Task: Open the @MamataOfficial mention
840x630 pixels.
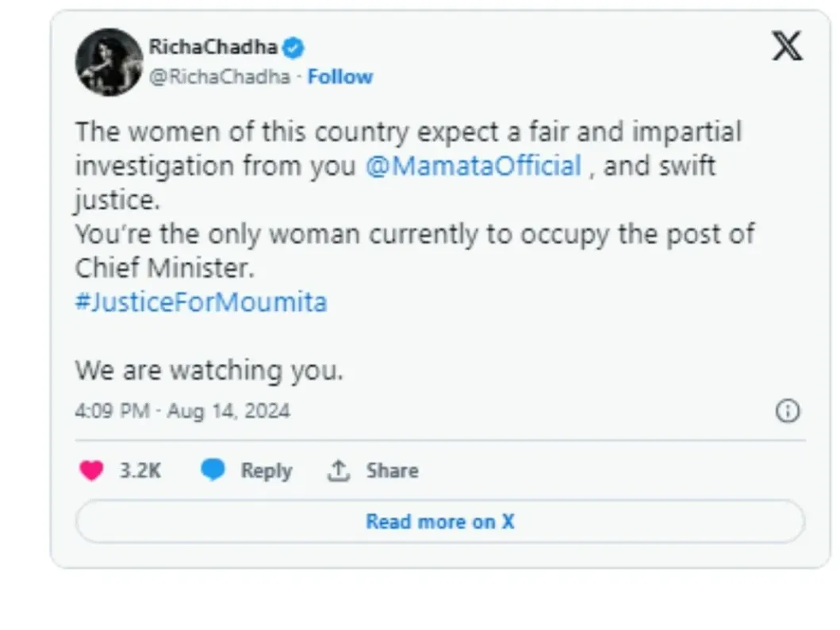Action: click(x=474, y=165)
